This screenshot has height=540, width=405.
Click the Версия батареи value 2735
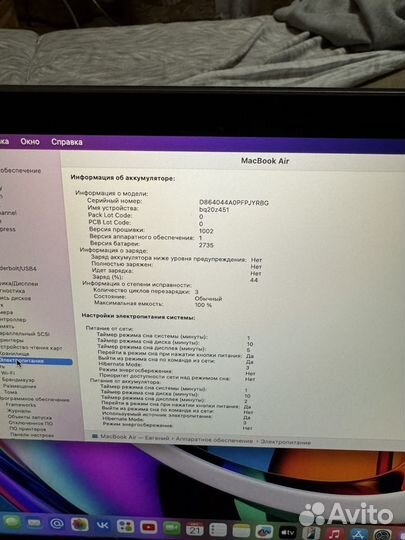[x=206, y=245]
